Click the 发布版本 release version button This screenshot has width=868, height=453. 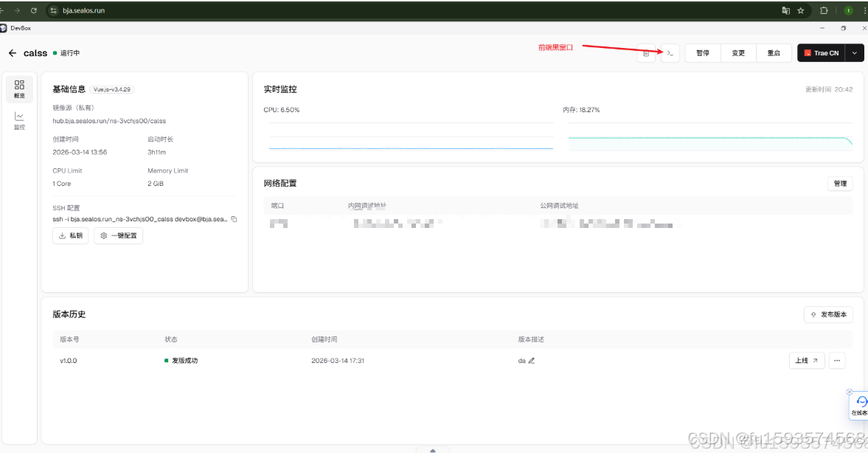tap(828, 314)
